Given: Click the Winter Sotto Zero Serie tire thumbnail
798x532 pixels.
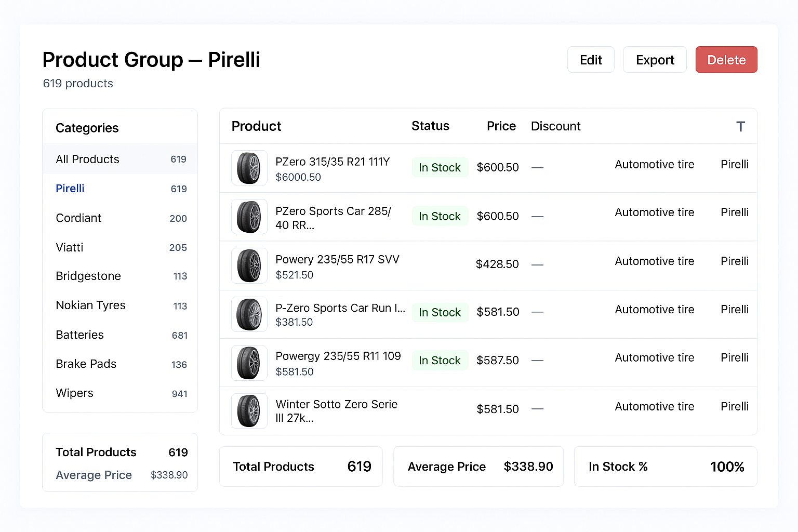Looking at the screenshot, I should 249,411.
